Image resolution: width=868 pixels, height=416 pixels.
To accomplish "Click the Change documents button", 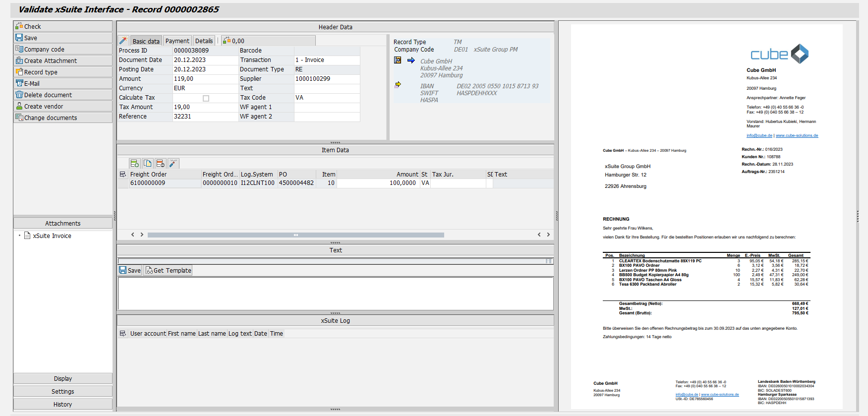I will point(63,118).
